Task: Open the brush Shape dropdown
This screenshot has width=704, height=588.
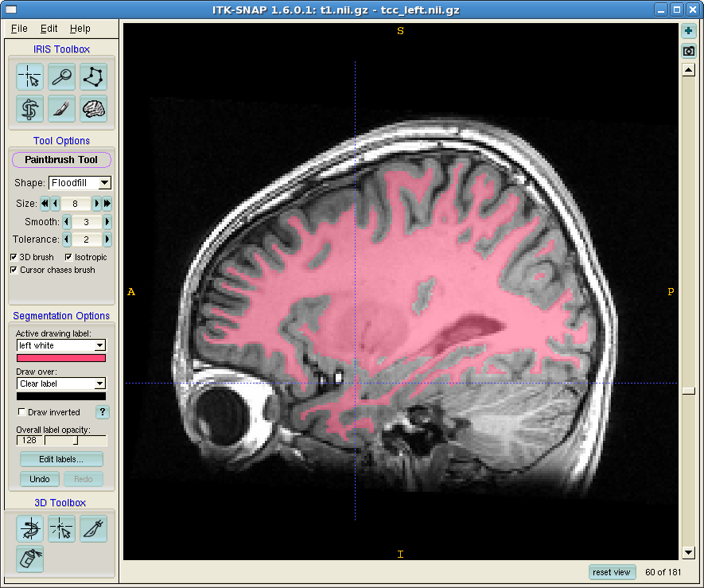Action: coord(80,183)
